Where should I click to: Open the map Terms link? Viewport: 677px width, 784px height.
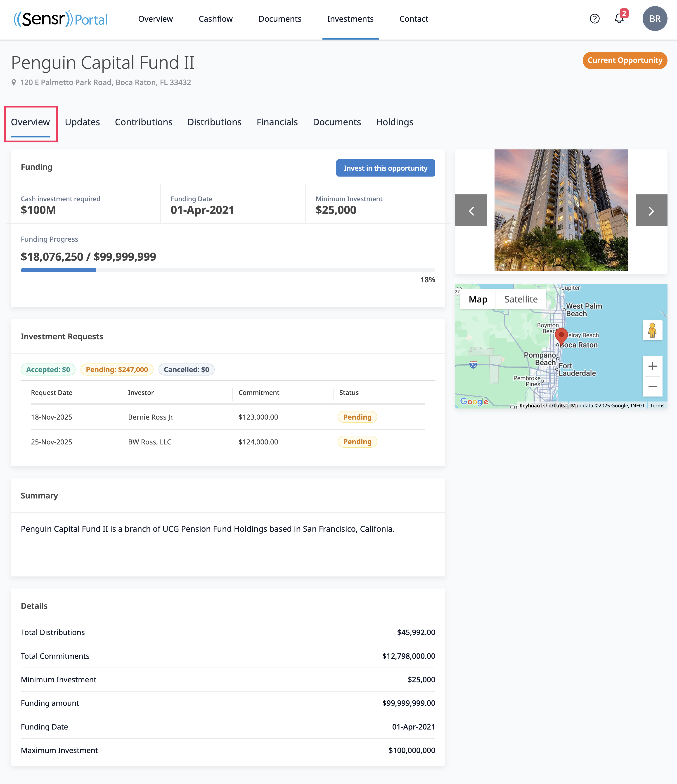click(657, 406)
